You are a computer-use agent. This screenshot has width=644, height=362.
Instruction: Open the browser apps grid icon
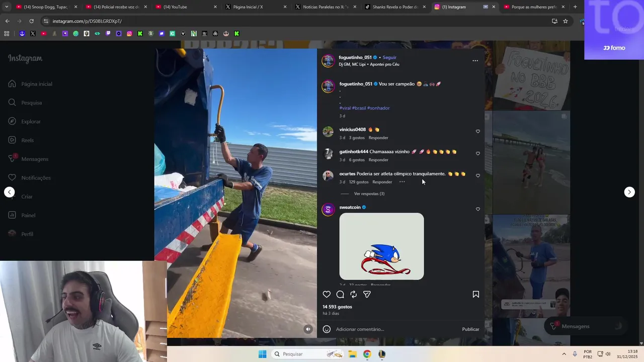tap(7, 34)
